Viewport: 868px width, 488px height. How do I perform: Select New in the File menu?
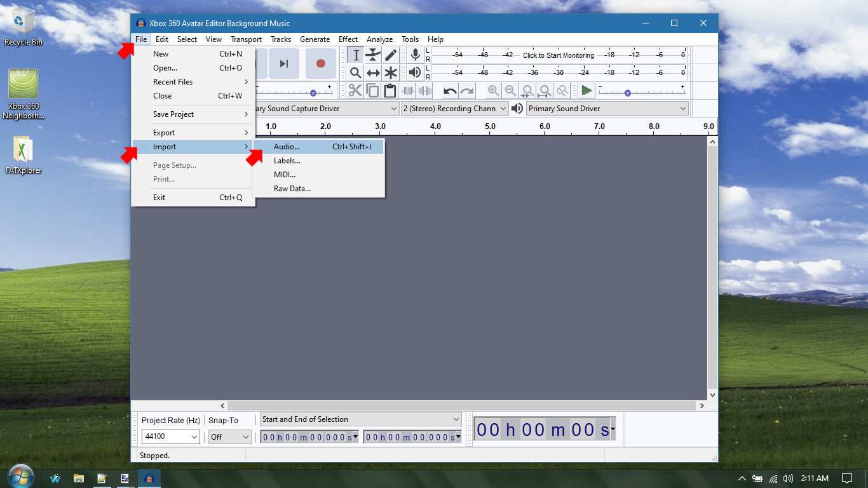coord(194,54)
